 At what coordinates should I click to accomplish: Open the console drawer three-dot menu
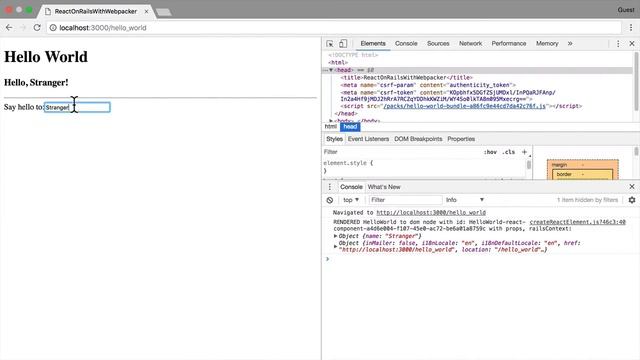[x=330, y=187]
